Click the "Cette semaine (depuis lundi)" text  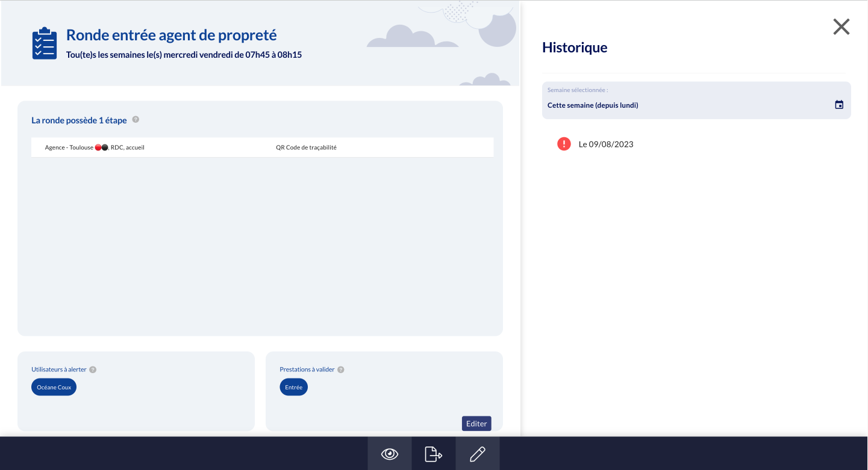tap(593, 105)
